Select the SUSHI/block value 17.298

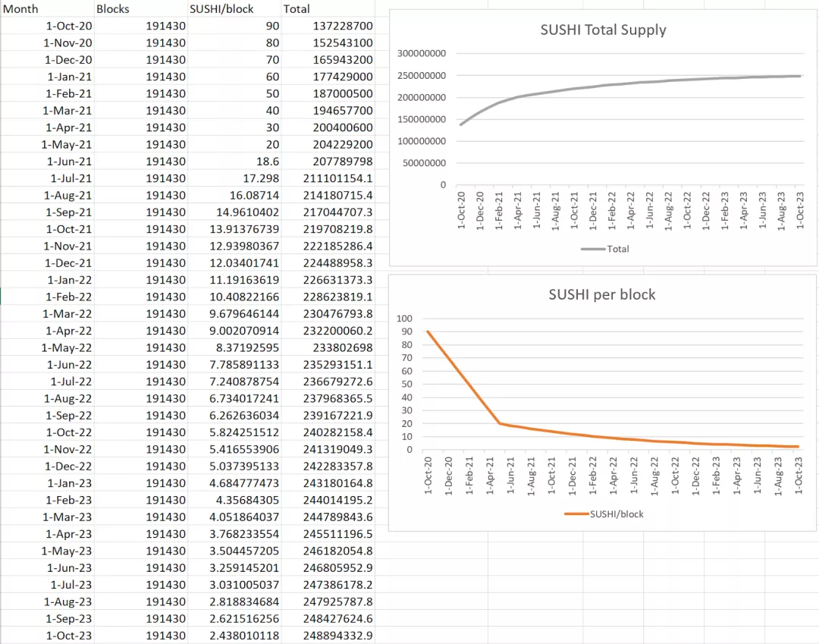point(234,178)
